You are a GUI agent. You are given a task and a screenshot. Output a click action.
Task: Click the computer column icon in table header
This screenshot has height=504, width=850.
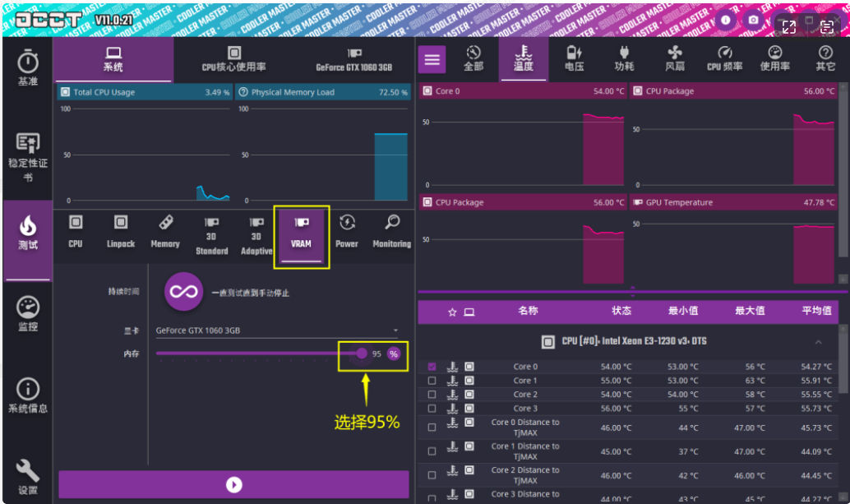pyautogui.click(x=469, y=312)
